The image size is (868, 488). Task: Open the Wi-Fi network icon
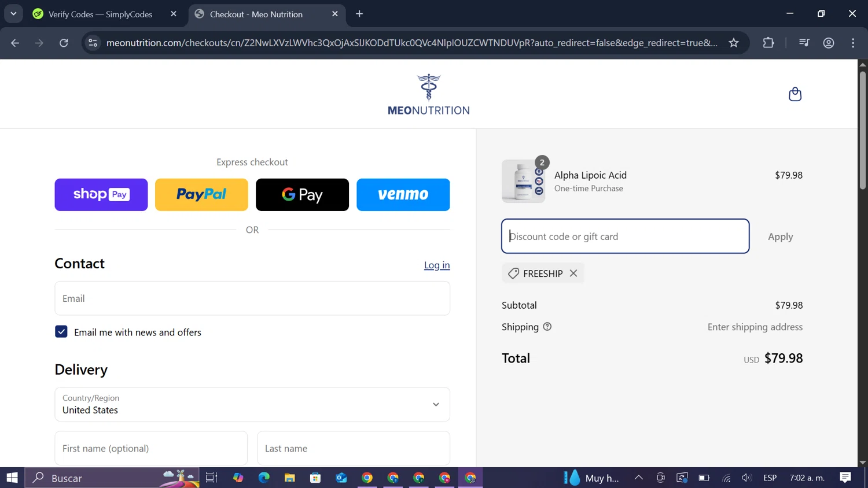(726, 478)
